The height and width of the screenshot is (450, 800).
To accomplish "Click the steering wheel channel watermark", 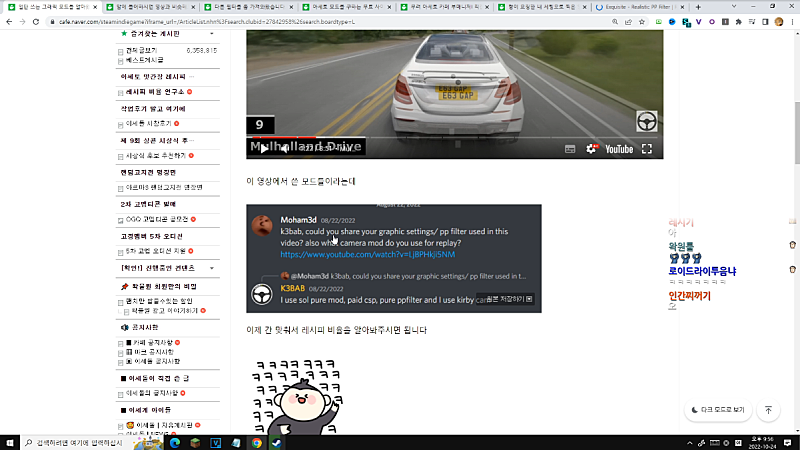I will coord(647,121).
